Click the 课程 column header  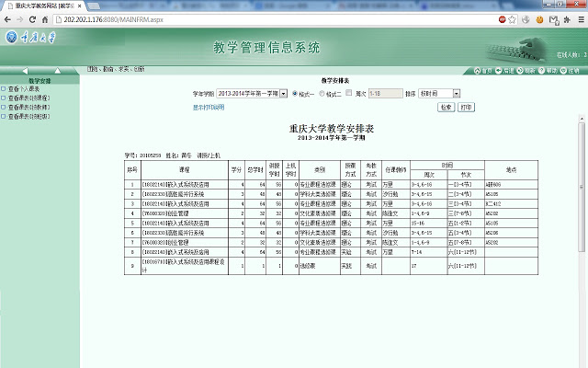pos(184,169)
